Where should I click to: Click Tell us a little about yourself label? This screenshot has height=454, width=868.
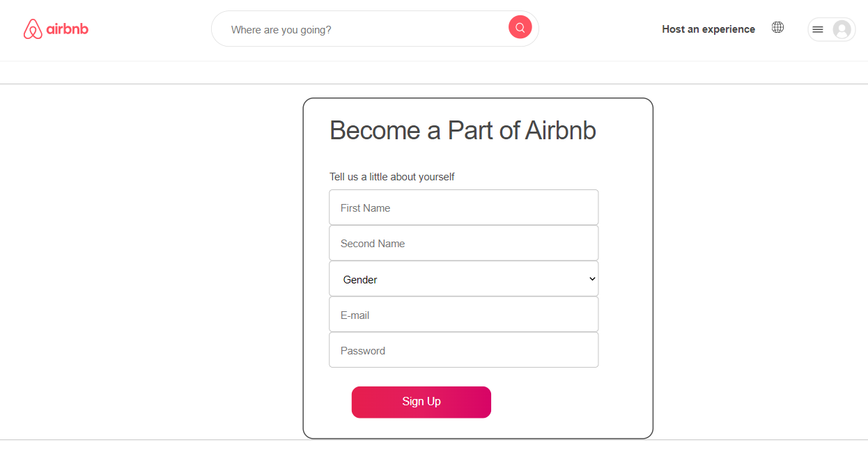pos(392,177)
